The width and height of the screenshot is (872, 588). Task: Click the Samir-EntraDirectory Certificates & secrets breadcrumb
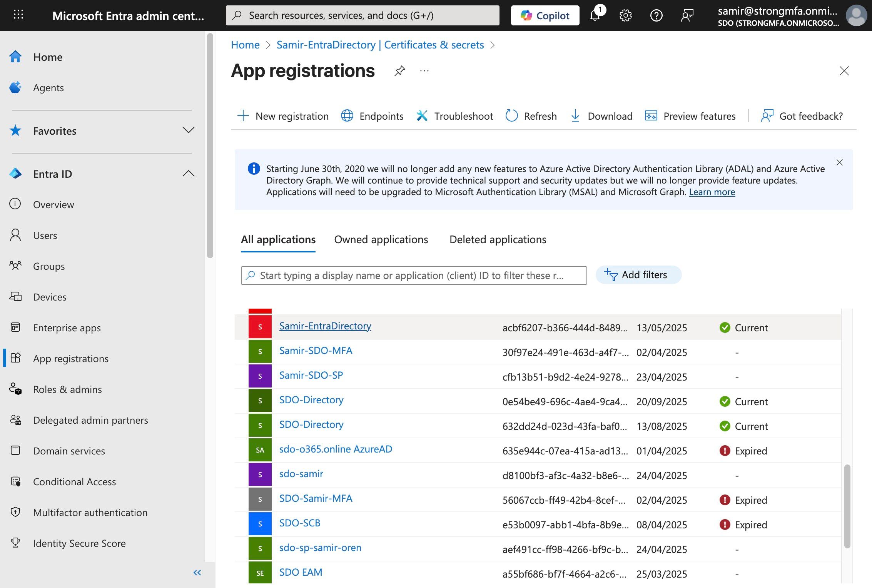point(380,45)
